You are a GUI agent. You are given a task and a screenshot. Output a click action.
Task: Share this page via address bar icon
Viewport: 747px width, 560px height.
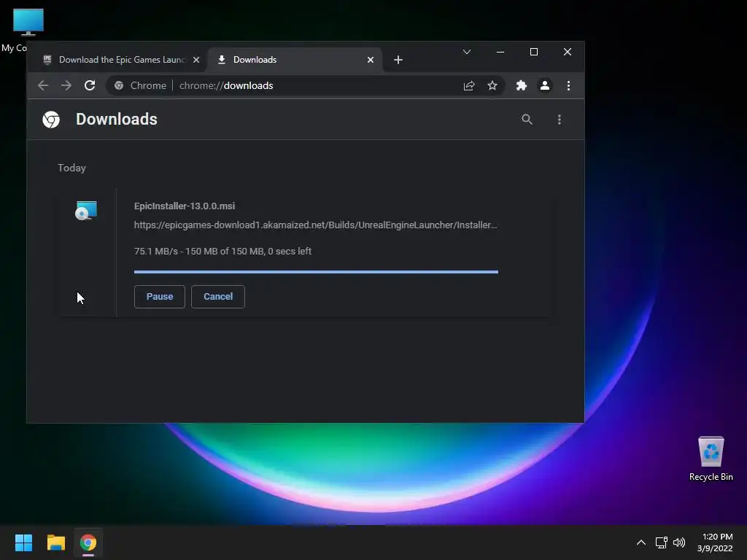tap(469, 86)
